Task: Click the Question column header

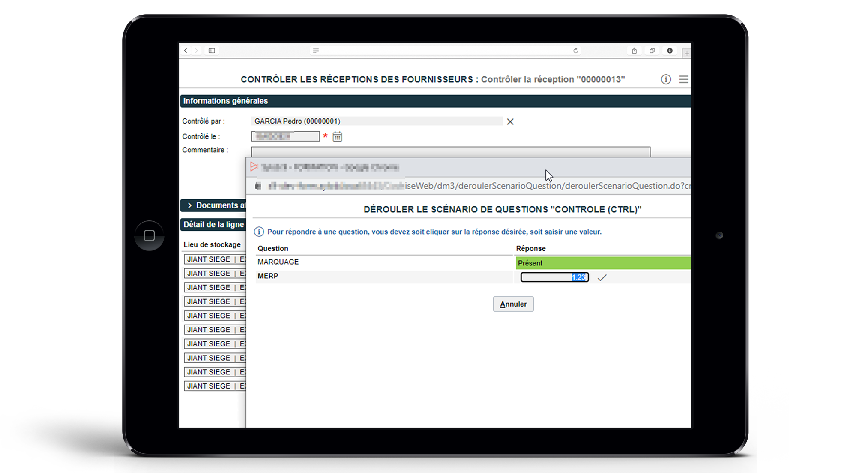Action: [273, 248]
